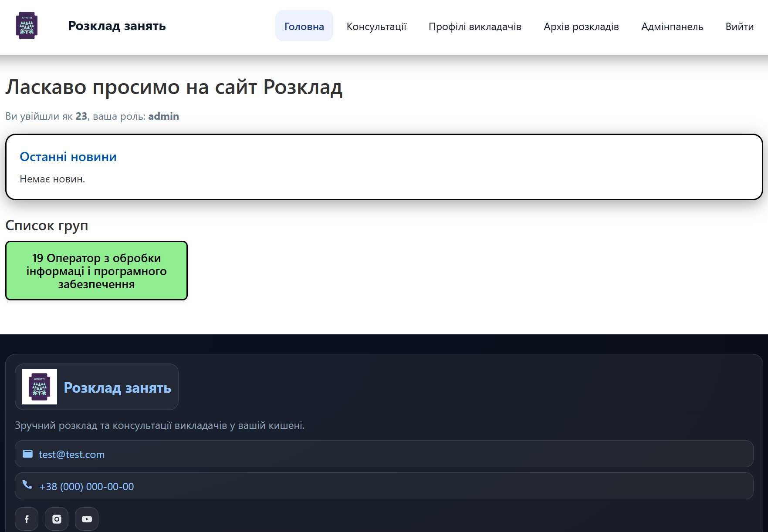Open the YouTube icon link
This screenshot has width=768, height=532.
(x=87, y=519)
